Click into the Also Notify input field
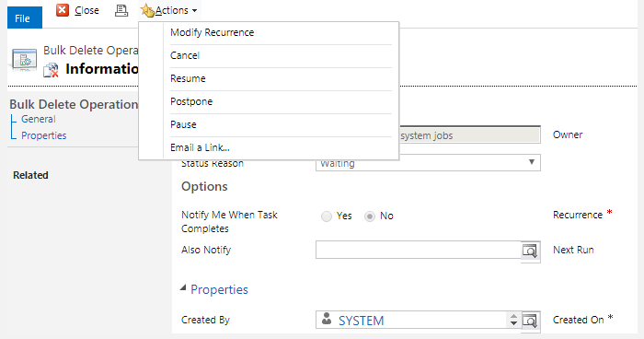644x339 pixels. pos(418,251)
